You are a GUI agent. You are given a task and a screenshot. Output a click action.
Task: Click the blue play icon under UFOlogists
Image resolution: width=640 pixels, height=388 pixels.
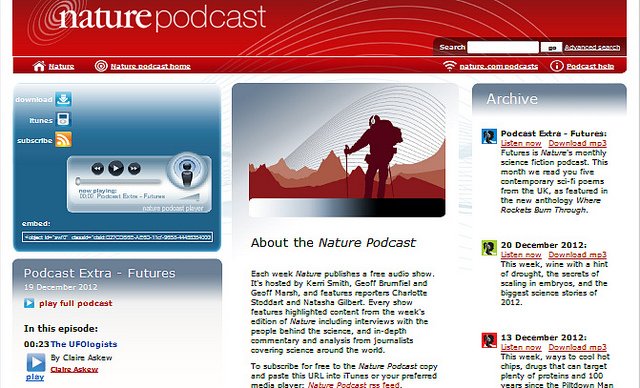point(36,362)
